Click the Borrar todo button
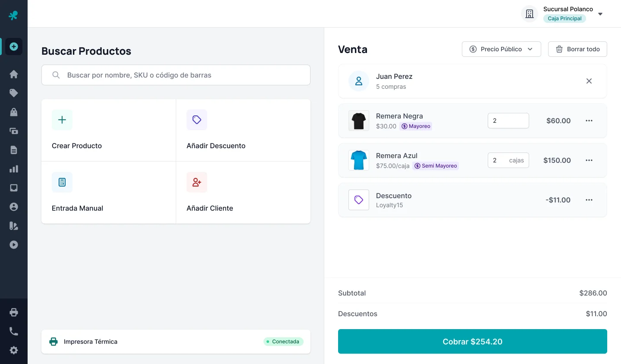621x364 pixels. tap(577, 49)
